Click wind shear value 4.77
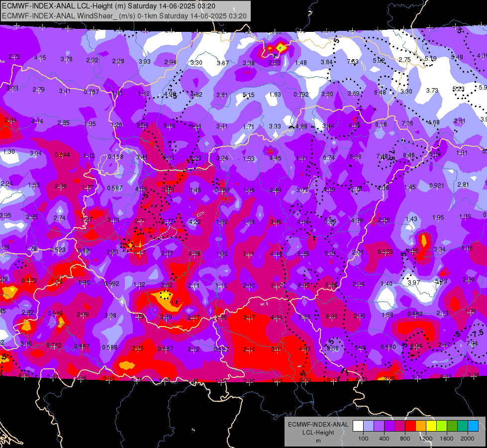Image resolution: width=487 pixels, height=448 pixels. pyautogui.click(x=168, y=222)
